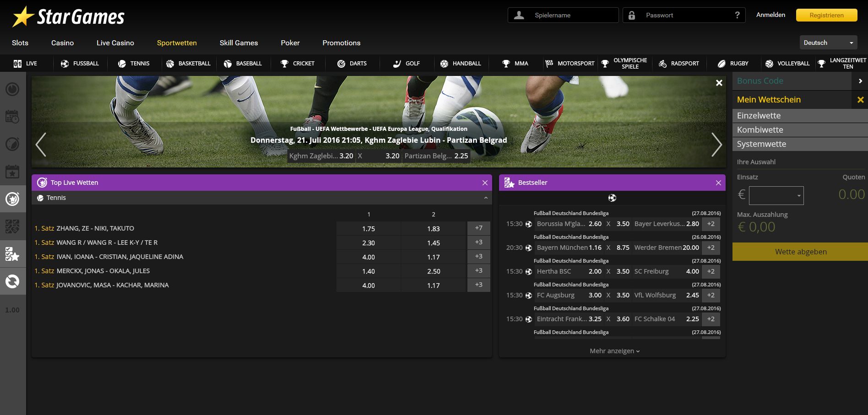Screen dimensions: 868x415
Task: Select the Basketball sport category
Action: coord(188,64)
